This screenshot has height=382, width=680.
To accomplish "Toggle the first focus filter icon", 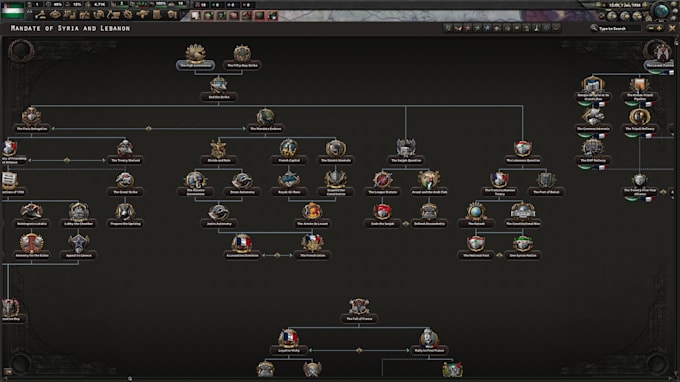I will [448, 28].
